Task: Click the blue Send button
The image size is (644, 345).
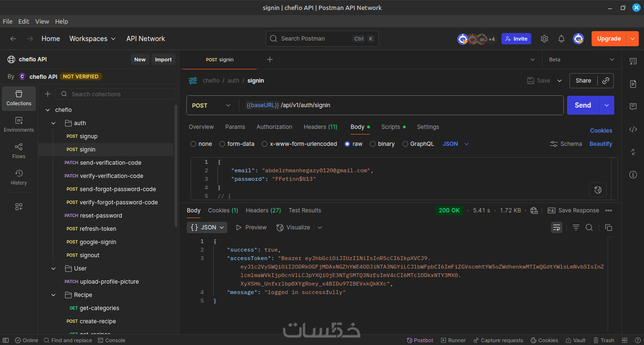Action: (583, 105)
